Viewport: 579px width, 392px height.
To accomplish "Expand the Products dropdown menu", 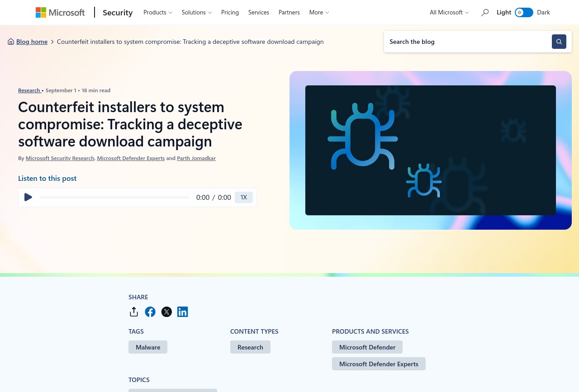I will tap(158, 12).
